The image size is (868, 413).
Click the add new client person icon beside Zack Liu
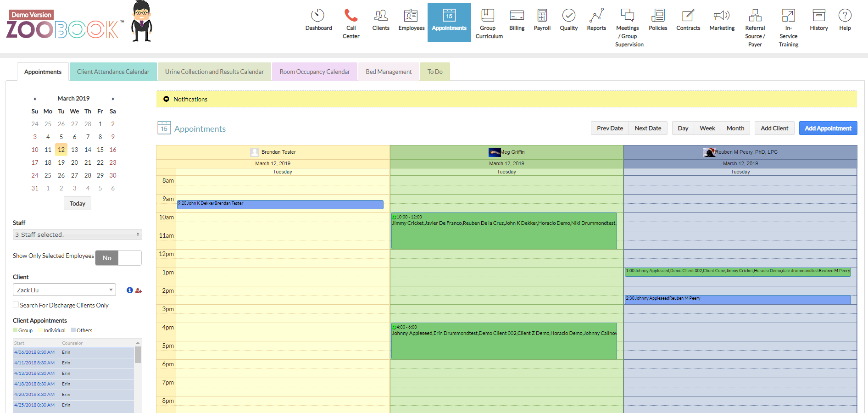[139, 291]
